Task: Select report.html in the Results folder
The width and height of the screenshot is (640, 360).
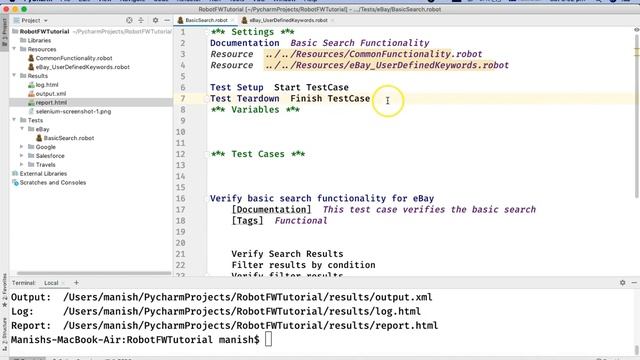Action: (51, 102)
